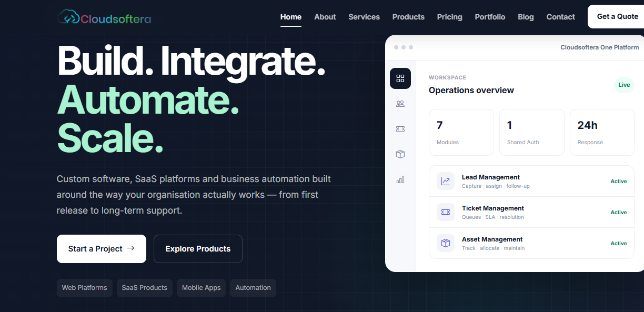Screen dimensions: 644x312
Task: Click Active status for Lead Management
Action: coord(619,181)
